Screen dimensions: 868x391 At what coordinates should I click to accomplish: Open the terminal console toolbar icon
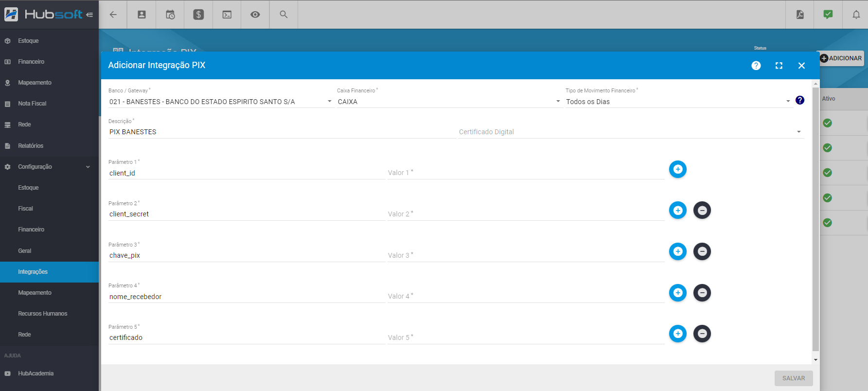227,15
